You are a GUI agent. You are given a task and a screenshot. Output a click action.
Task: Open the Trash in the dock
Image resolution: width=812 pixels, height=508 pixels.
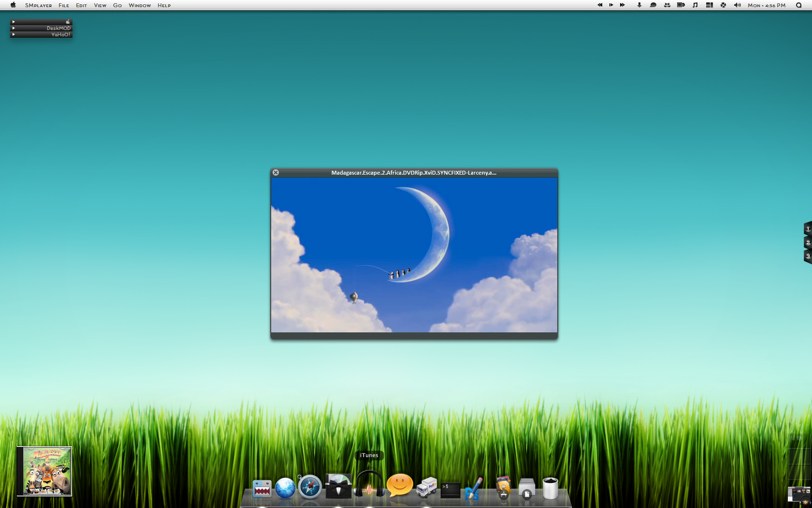pos(550,488)
